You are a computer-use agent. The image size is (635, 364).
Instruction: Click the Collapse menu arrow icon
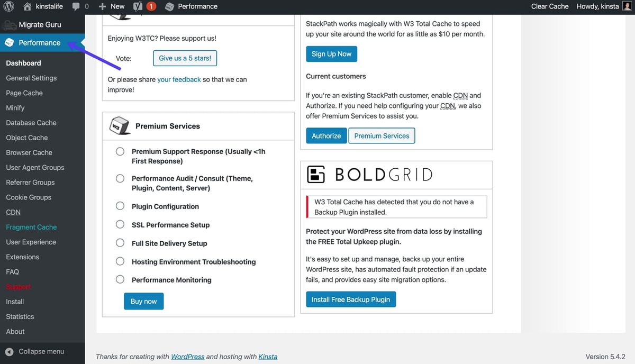pos(9,352)
